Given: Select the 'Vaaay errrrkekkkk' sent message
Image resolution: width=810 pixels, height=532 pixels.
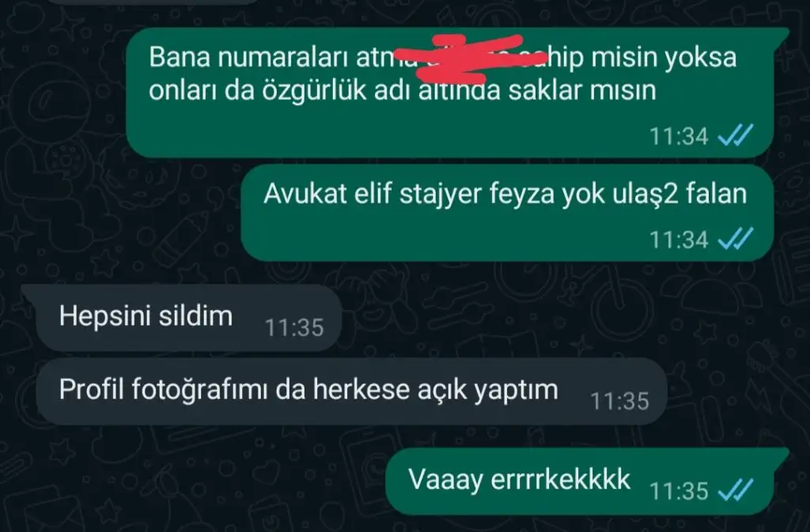Looking at the screenshot, I should coord(580,481).
